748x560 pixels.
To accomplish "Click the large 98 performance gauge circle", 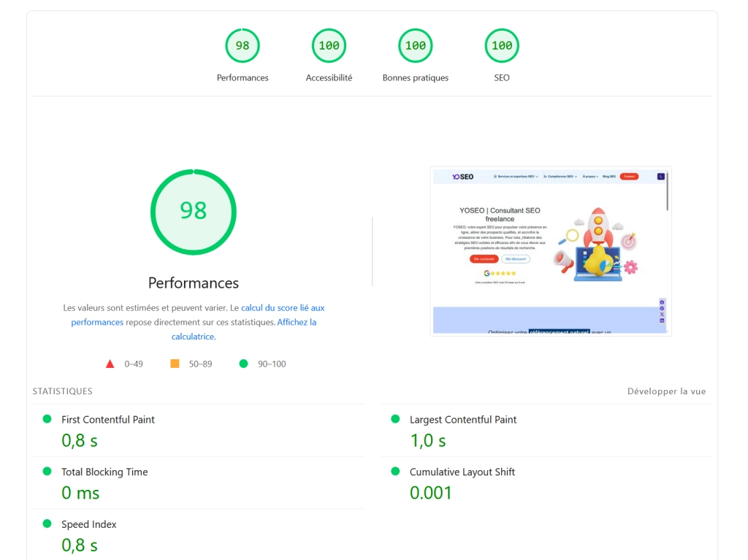I will pos(194,212).
